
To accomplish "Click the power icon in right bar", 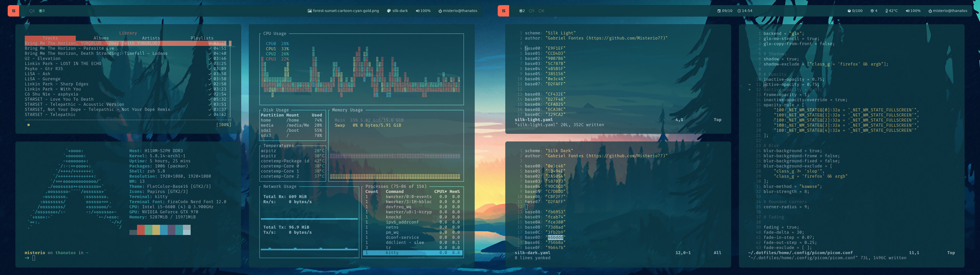I will click(x=930, y=11).
